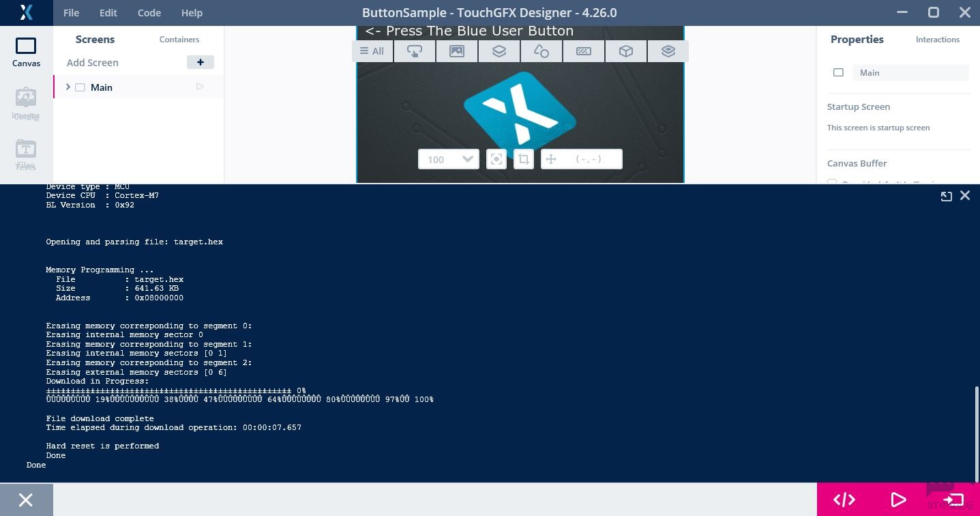Click the 'Opening and parsing file: target.hex' line

coord(134,242)
